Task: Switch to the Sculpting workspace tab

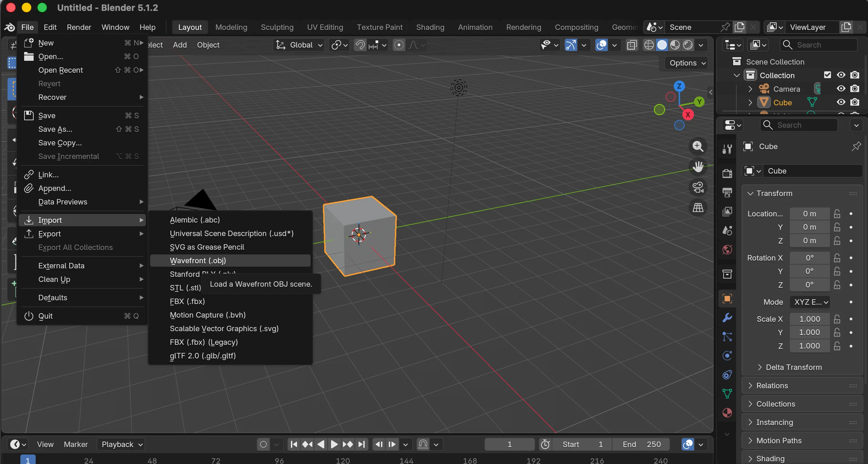Action: pos(277,27)
